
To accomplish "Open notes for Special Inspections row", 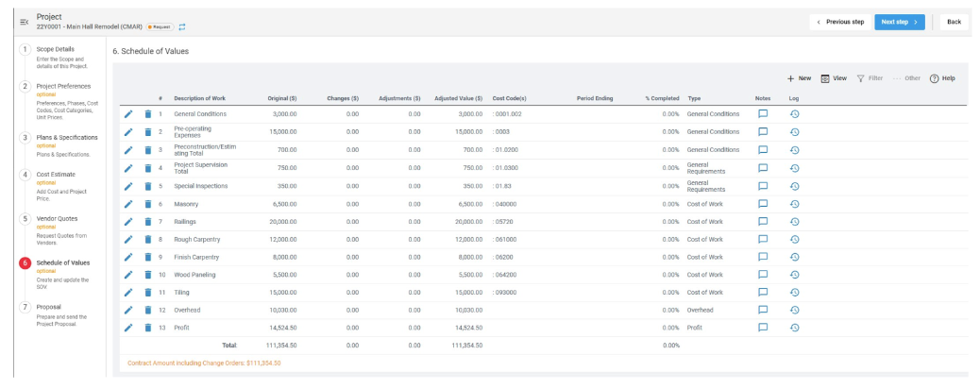I will pos(763,186).
